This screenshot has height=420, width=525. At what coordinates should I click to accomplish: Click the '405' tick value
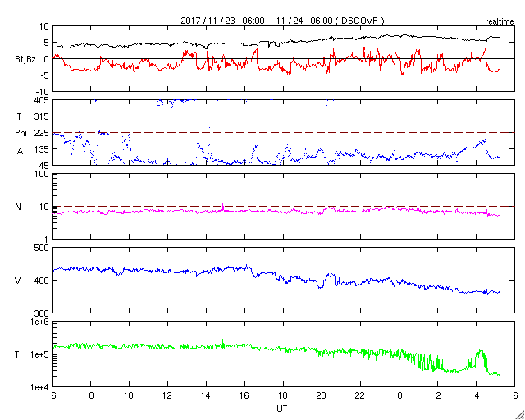tap(42, 100)
